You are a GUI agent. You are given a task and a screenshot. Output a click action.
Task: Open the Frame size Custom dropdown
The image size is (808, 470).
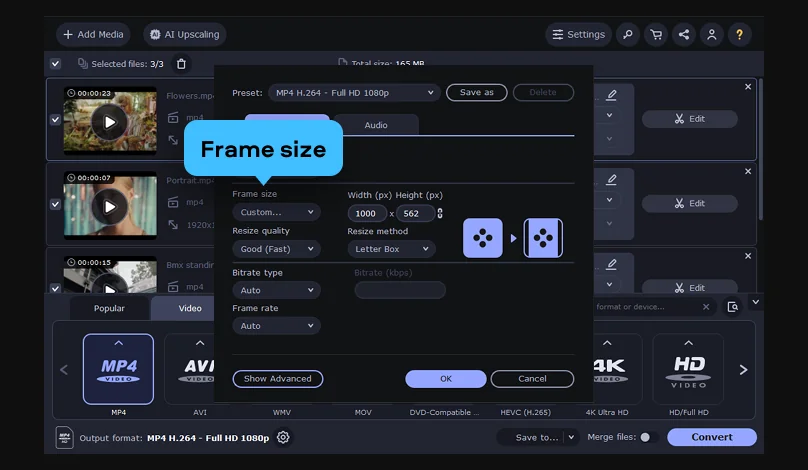coord(276,212)
